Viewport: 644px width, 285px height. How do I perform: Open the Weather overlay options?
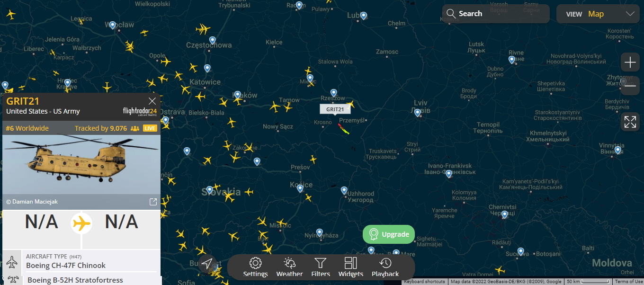[x=289, y=267]
